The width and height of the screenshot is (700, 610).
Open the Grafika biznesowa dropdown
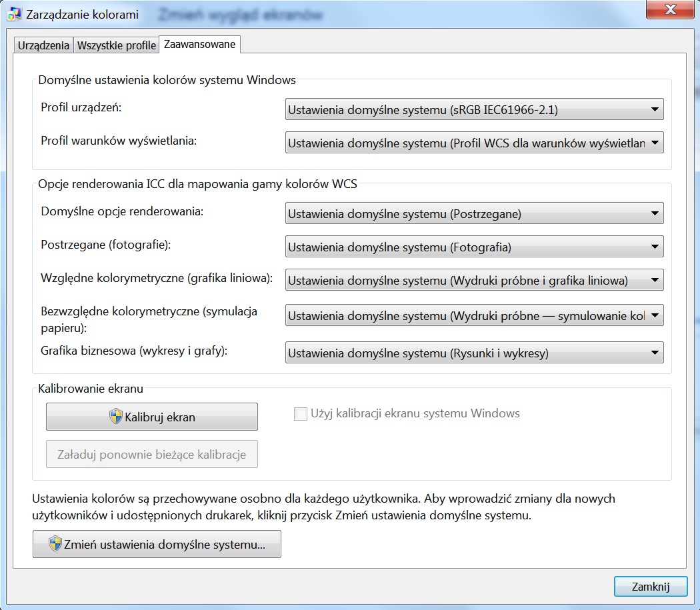(474, 353)
